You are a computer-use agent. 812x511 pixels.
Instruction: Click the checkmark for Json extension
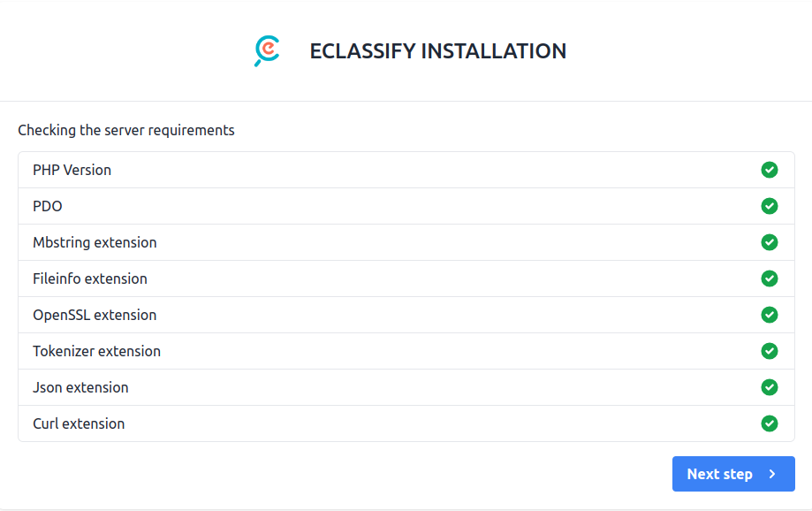coord(770,387)
